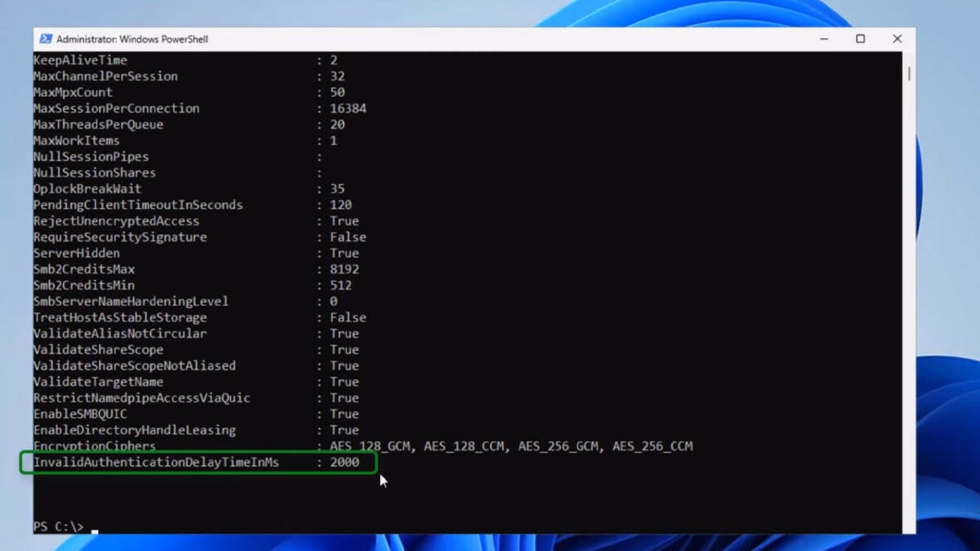Viewport: 980px width, 551px height.
Task: Click the PS C:\> command prompt line
Action: [58, 527]
